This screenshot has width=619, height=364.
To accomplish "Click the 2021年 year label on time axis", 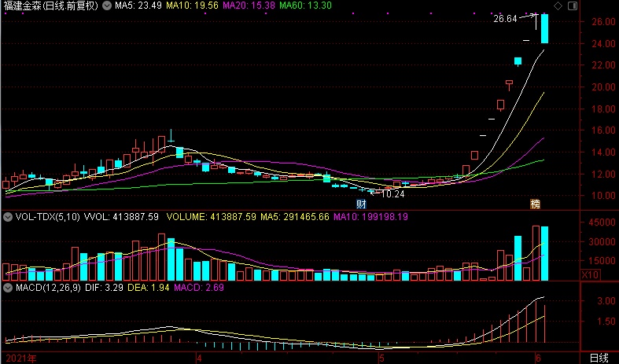I will click(19, 358).
